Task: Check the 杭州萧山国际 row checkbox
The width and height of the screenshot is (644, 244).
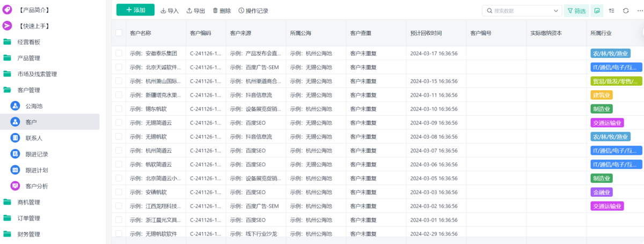Action: click(119, 81)
